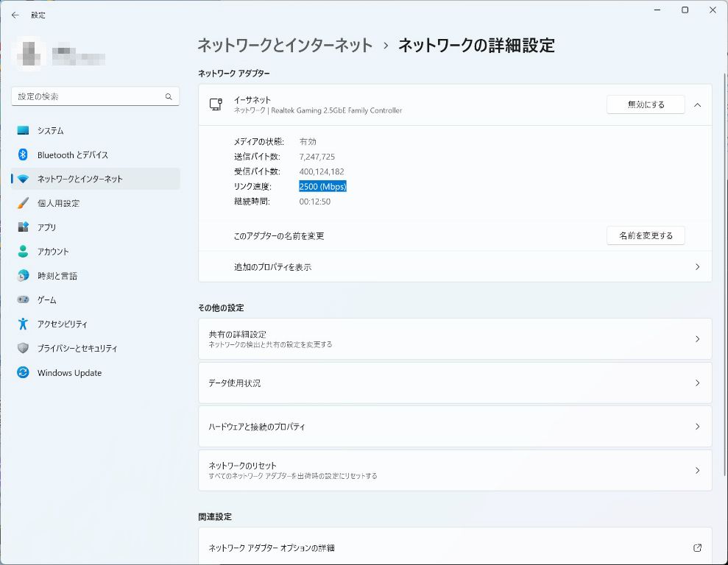The image size is (728, 565).
Task: Click the search magnifier icon
Action: coord(169,96)
